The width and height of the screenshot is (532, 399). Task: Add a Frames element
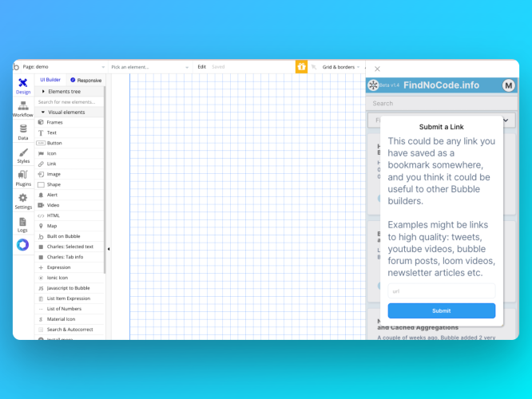click(69, 122)
